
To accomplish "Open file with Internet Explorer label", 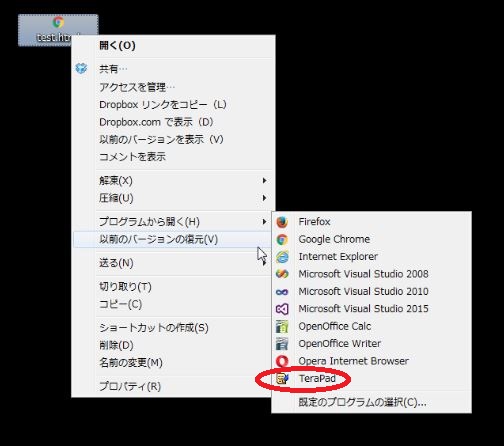I will tap(338, 256).
